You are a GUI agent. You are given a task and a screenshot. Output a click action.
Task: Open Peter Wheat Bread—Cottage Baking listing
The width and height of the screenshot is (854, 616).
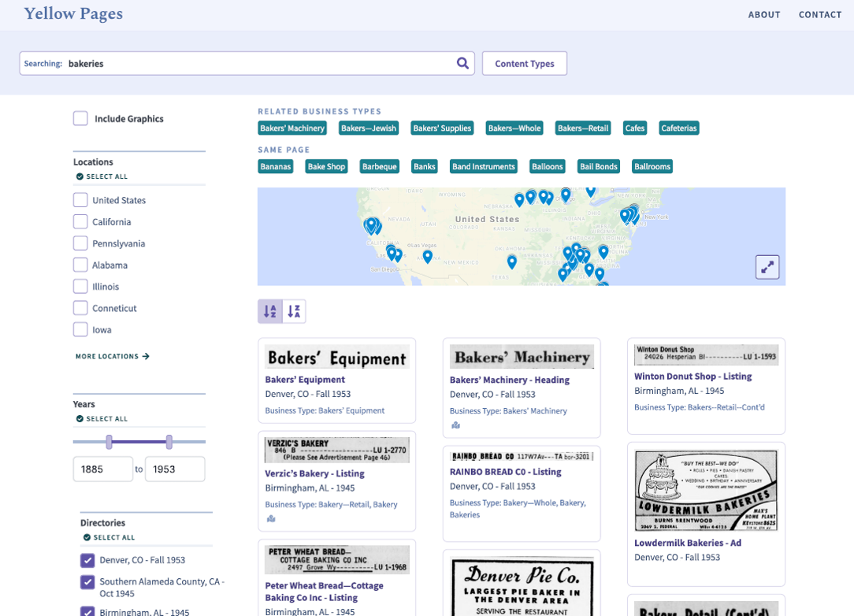click(324, 592)
